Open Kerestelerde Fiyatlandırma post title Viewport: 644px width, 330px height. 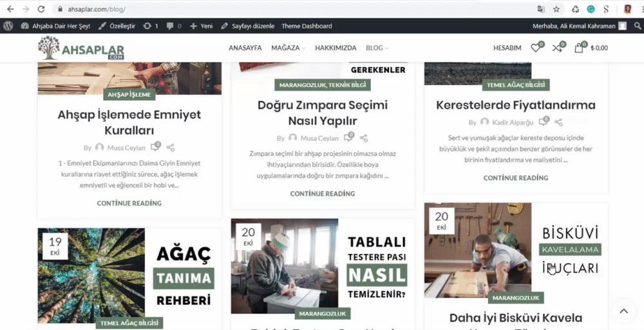515,105
